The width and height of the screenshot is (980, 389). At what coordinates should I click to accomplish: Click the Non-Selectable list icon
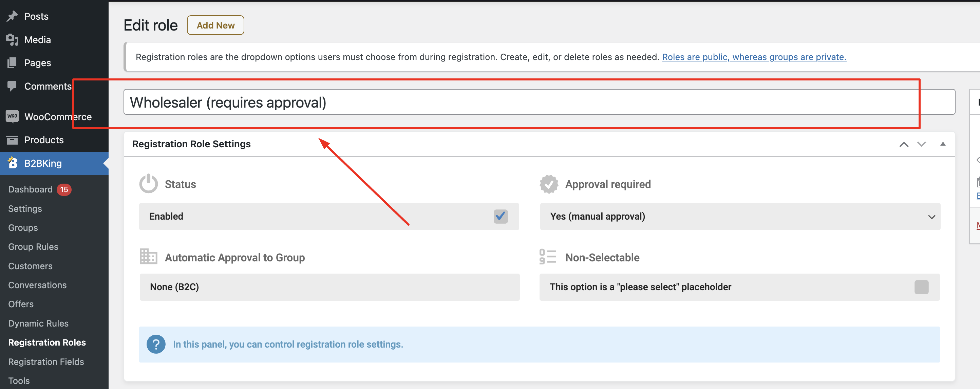pos(548,257)
